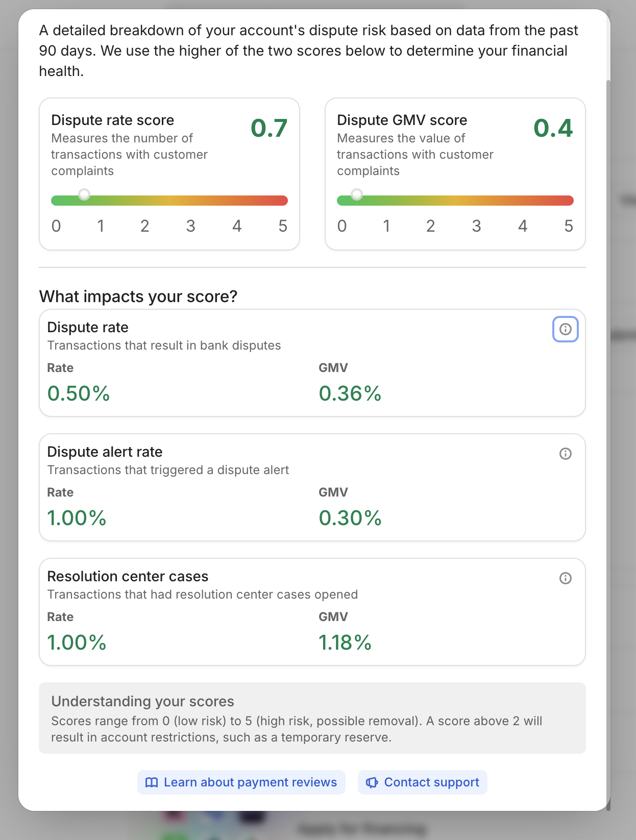The width and height of the screenshot is (636, 840).
Task: Click the Resolution center cases title
Action: (x=128, y=576)
